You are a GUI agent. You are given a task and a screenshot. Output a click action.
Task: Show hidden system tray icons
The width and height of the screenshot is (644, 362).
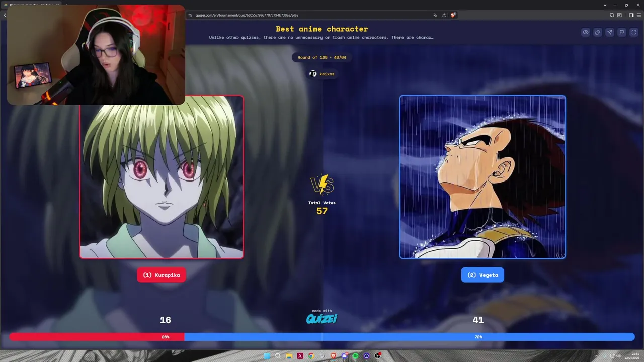tap(596, 356)
